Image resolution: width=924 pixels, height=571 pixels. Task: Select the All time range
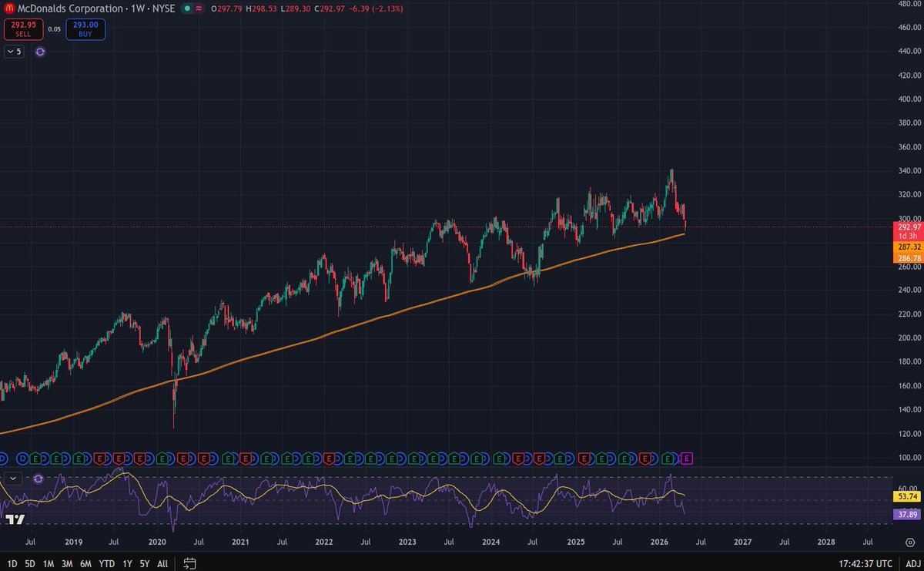162,563
